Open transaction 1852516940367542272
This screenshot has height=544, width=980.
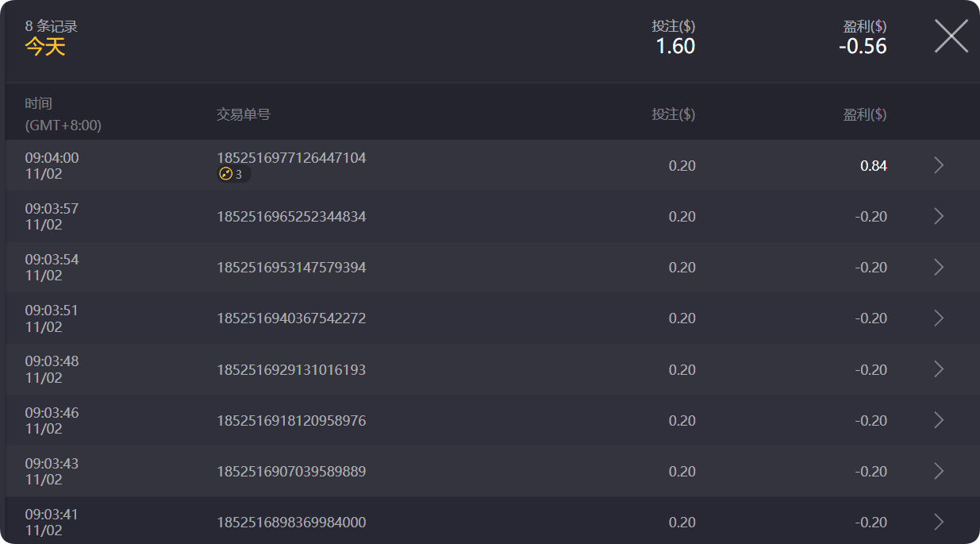(x=291, y=318)
